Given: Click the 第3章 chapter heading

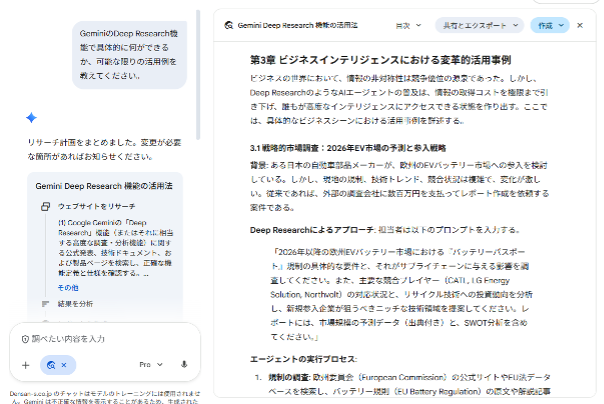Looking at the screenshot, I should [381, 60].
